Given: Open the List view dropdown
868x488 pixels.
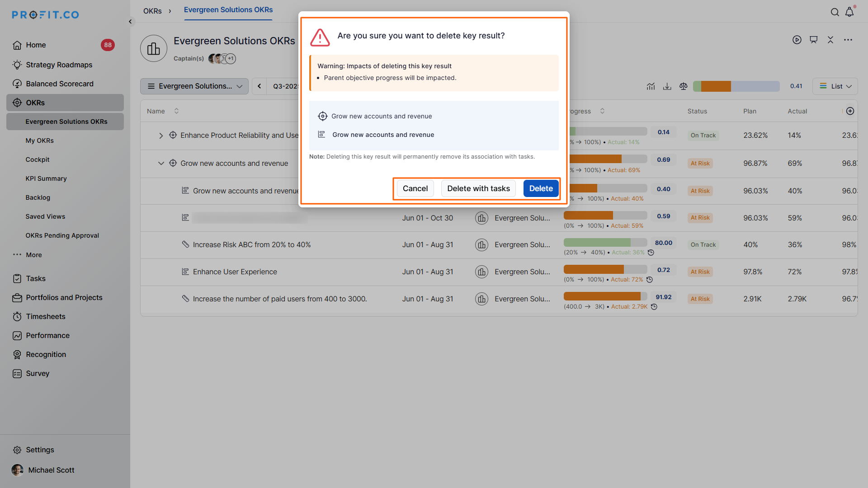Looking at the screenshot, I should [835, 86].
